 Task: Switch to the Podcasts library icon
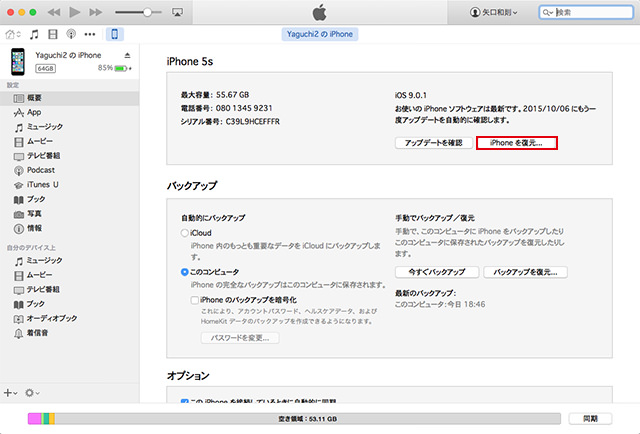point(71,34)
